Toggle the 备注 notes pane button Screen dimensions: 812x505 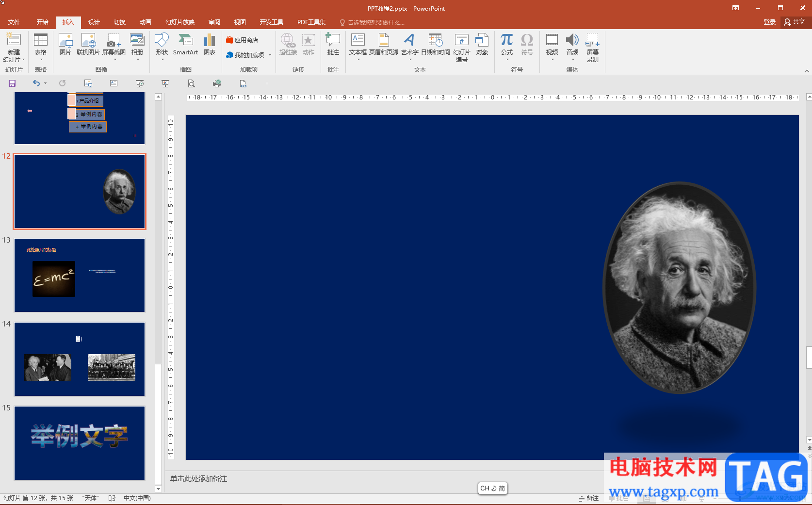click(589, 498)
